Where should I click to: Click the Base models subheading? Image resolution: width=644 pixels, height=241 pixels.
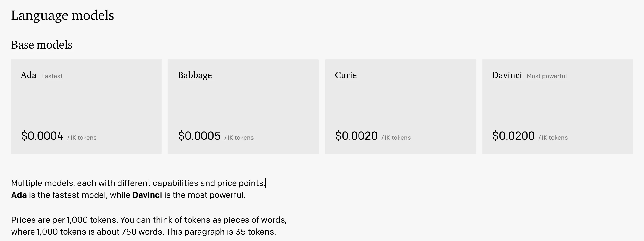point(42,45)
